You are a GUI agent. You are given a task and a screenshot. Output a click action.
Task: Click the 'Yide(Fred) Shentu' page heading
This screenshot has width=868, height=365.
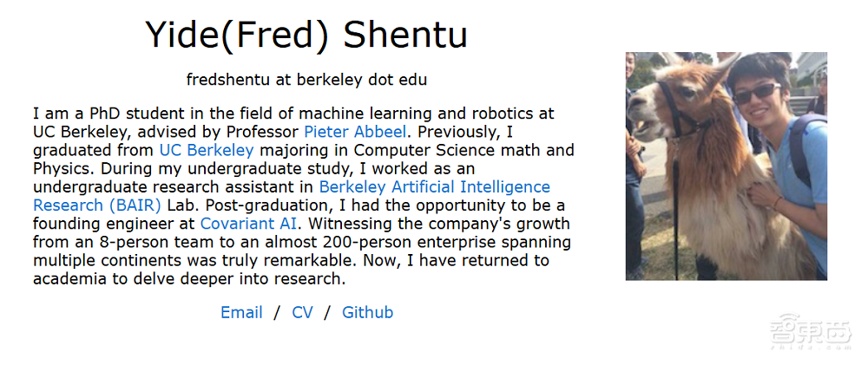306,35
